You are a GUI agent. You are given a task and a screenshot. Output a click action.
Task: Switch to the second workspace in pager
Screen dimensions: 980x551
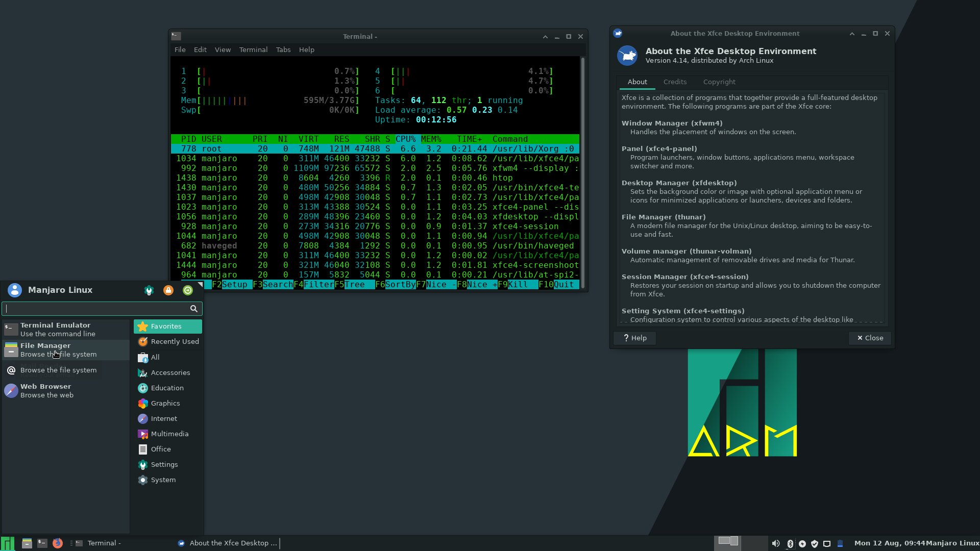coord(754,543)
